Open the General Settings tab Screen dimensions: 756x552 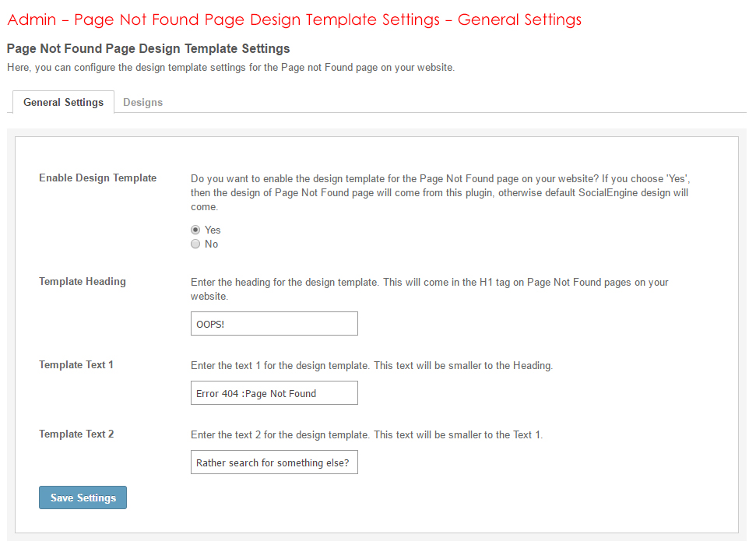tap(63, 102)
